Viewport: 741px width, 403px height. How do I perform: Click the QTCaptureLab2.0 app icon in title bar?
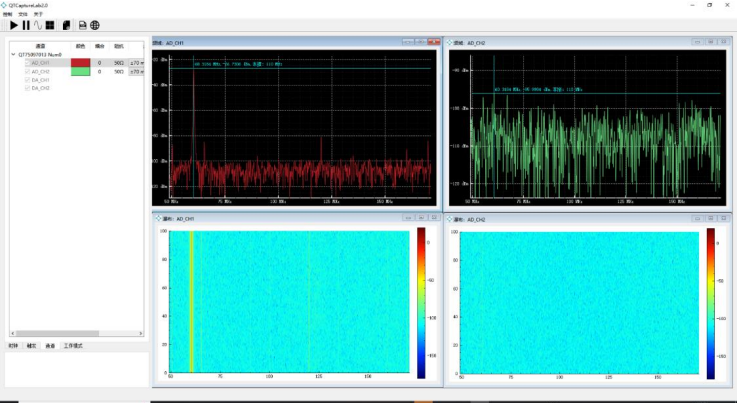coord(5,5)
